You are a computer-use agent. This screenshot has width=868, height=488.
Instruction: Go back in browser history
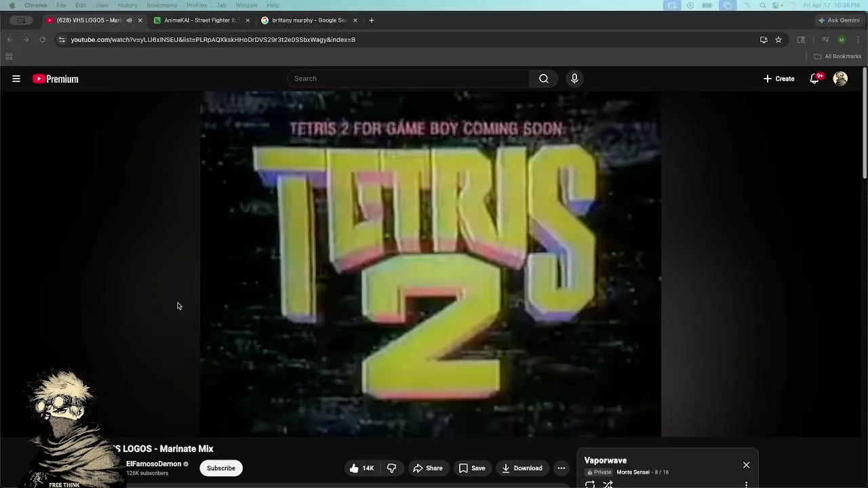[x=9, y=40]
